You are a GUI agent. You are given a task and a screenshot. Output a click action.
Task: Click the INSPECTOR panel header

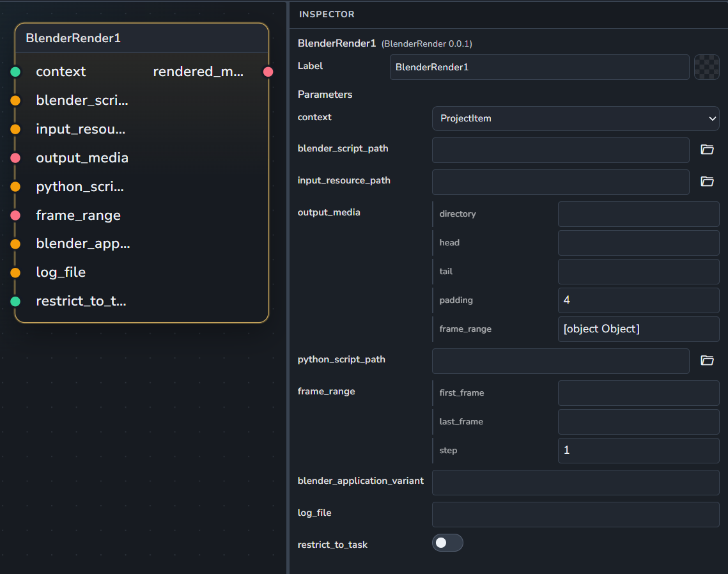327,15
